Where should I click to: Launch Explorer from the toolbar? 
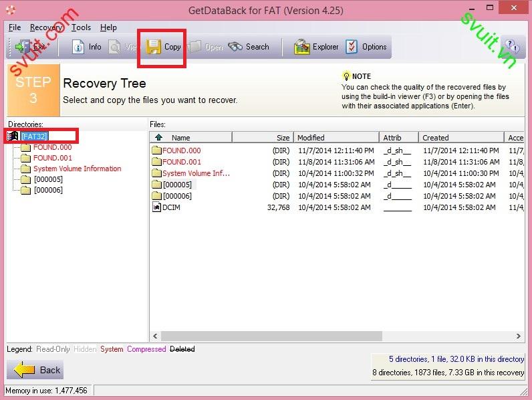tap(316, 47)
